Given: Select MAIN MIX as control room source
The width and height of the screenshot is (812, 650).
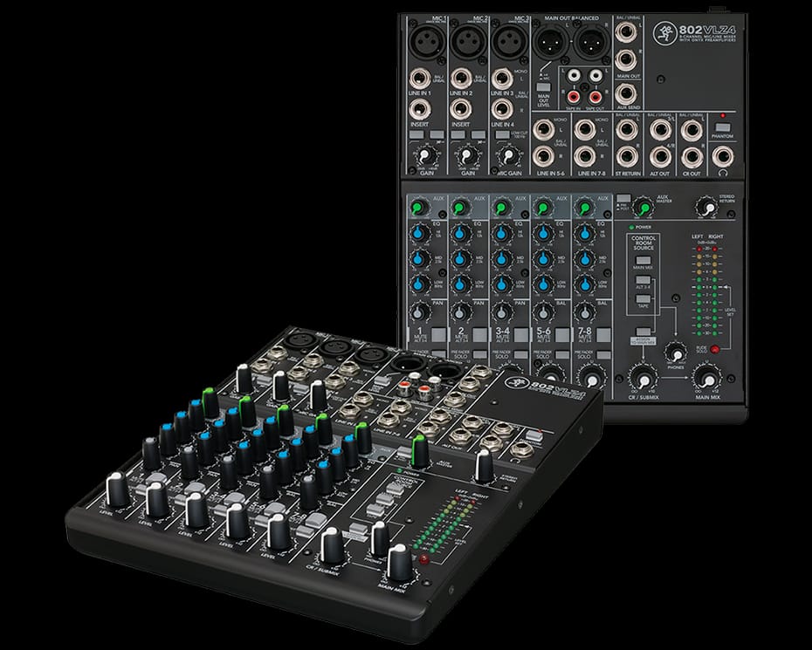Looking at the screenshot, I should (643, 260).
